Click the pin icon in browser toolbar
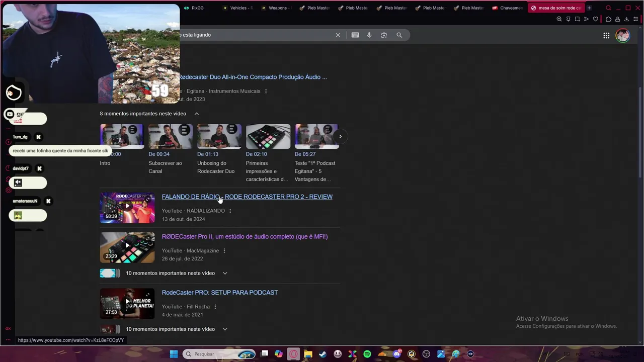Viewport: 644px width, 362px height. tap(568, 19)
